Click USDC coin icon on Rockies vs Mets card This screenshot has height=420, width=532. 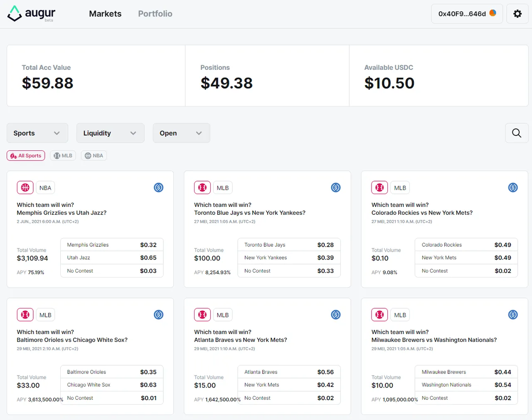tap(513, 187)
